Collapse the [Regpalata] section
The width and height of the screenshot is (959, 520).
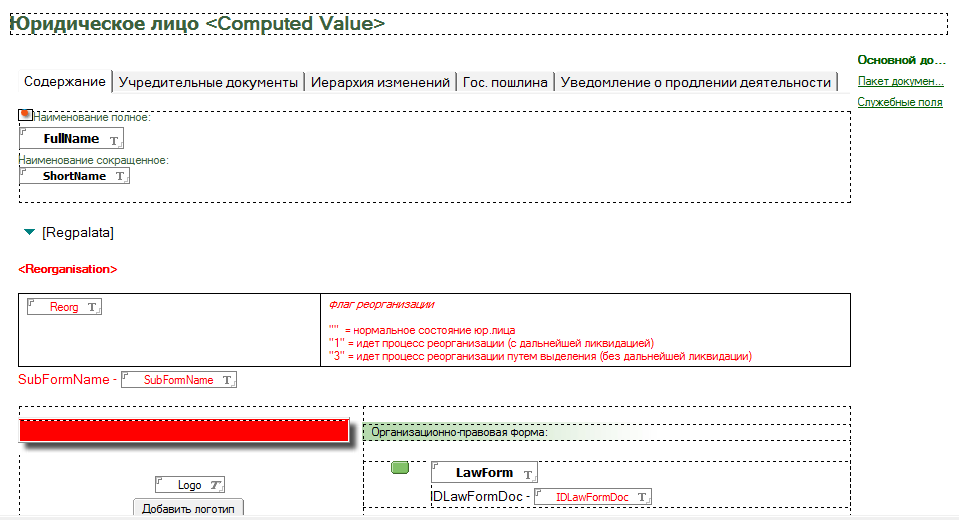(29, 232)
